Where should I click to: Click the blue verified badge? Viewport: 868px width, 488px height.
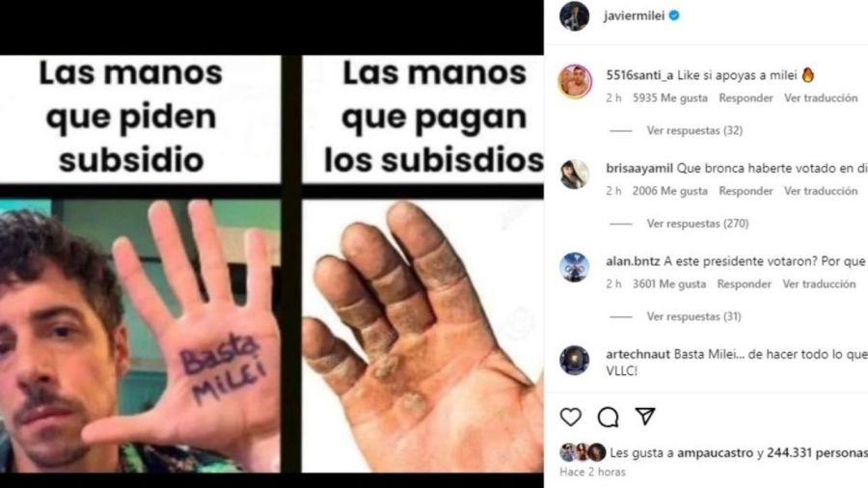click(674, 15)
